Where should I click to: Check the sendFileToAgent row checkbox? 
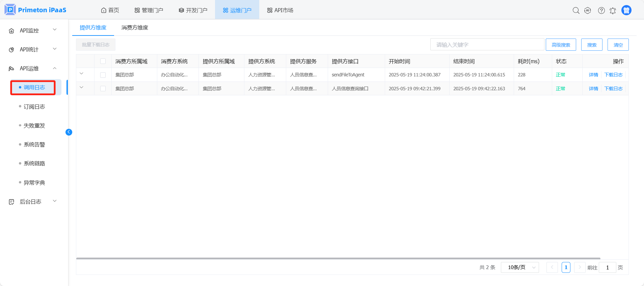[103, 75]
